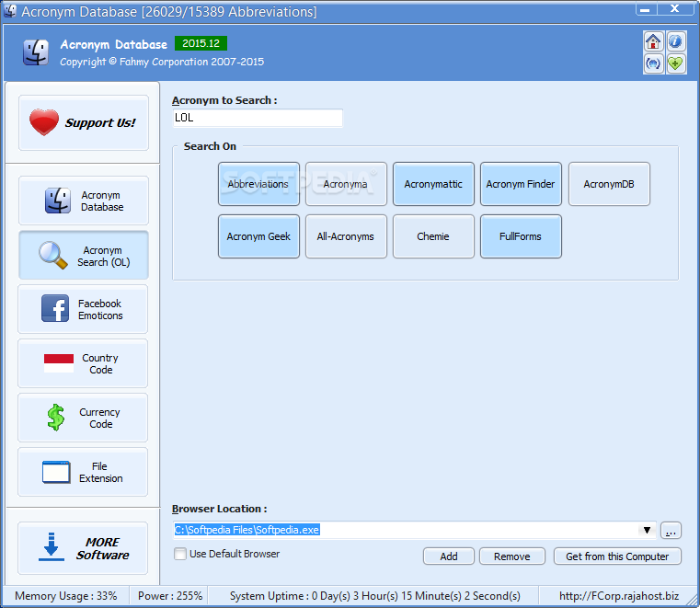Viewport: 700px width, 608px height.
Task: Click the magnifier icon on Acronym Search
Action: coord(52,256)
